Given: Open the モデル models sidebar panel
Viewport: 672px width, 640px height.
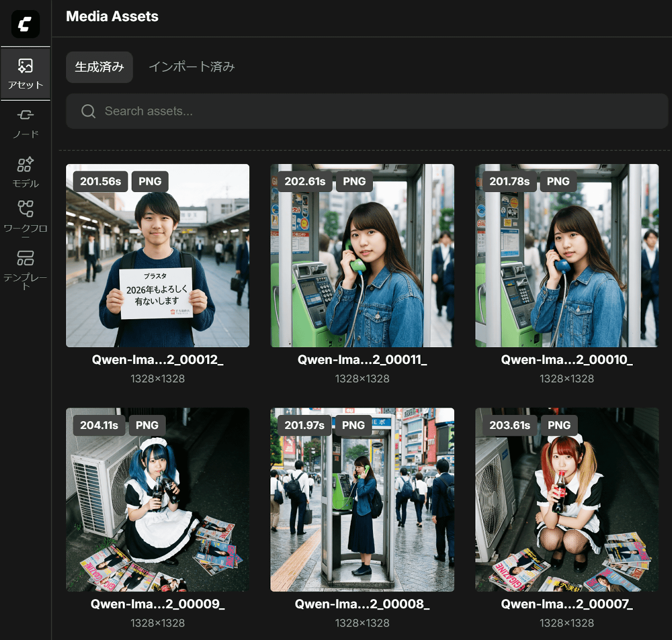Looking at the screenshot, I should [x=25, y=172].
